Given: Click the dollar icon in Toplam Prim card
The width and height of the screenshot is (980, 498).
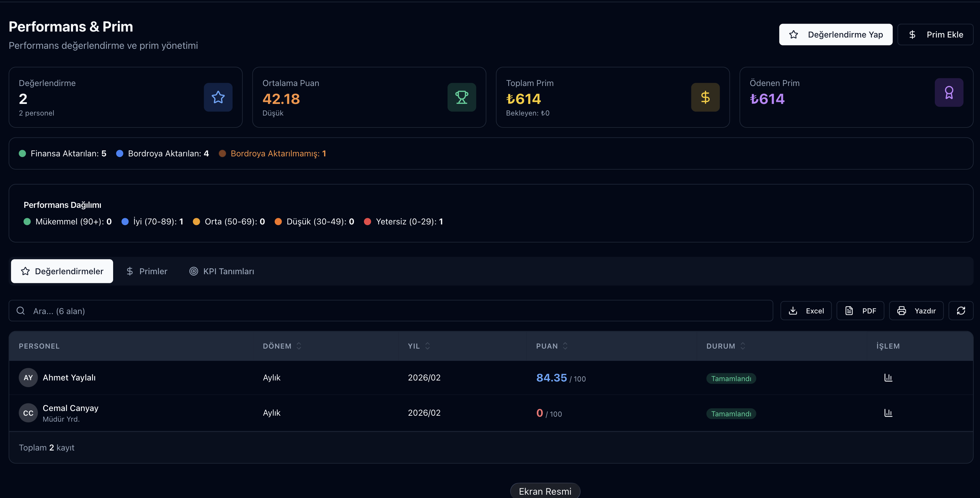Looking at the screenshot, I should point(705,97).
